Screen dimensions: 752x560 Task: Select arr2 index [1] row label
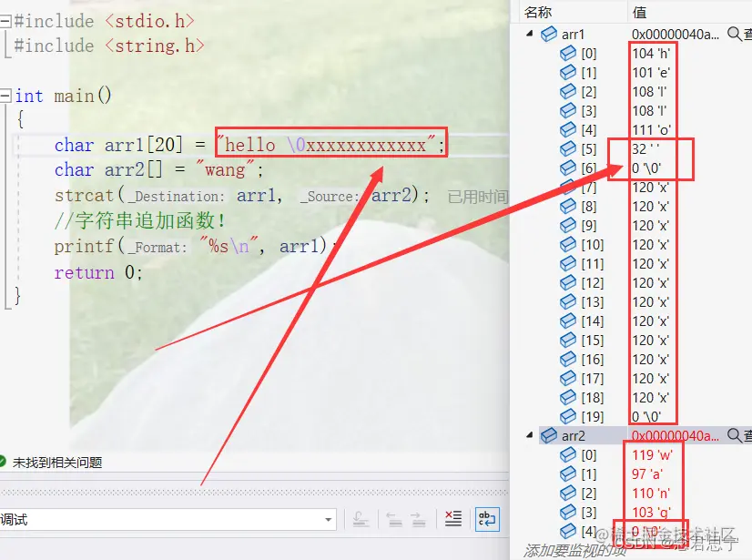tap(589, 474)
